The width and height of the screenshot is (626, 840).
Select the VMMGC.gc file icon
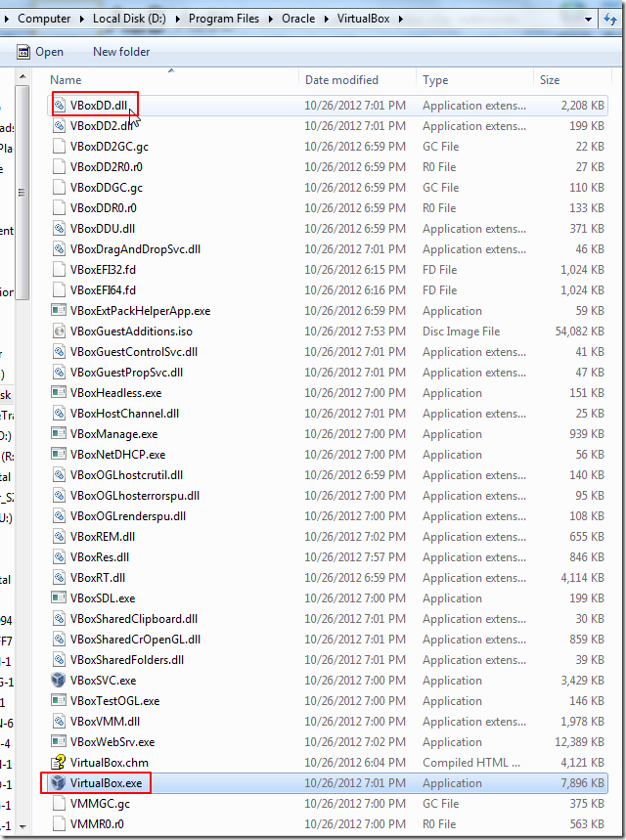point(59,804)
